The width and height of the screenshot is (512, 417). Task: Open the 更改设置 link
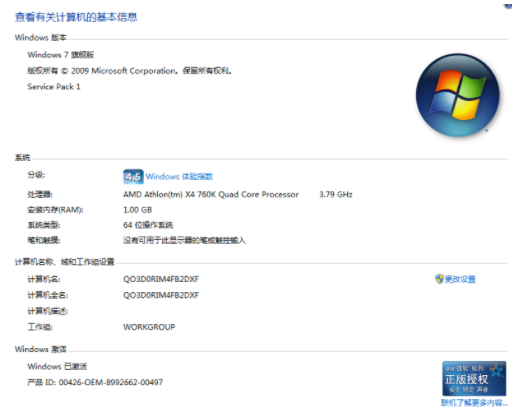[460, 279]
